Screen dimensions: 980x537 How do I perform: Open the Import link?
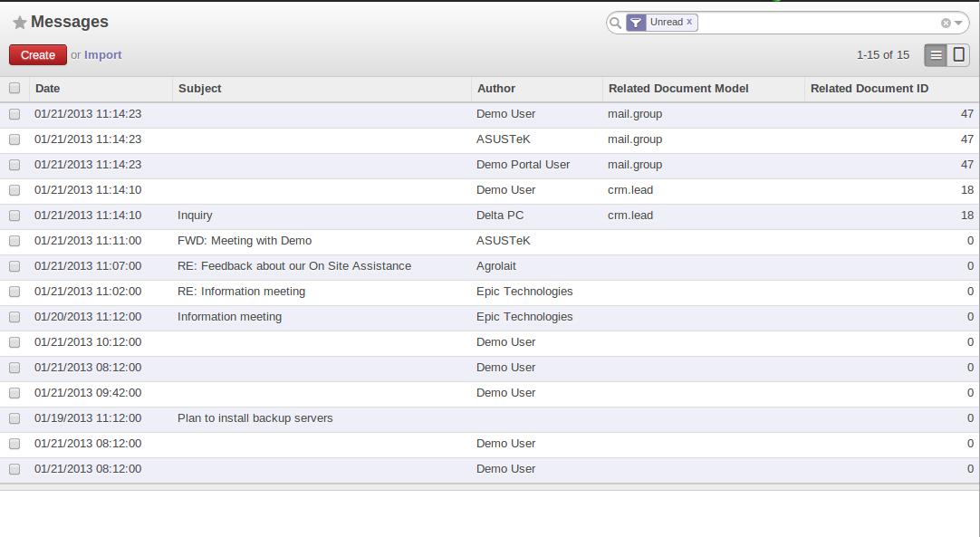(102, 55)
